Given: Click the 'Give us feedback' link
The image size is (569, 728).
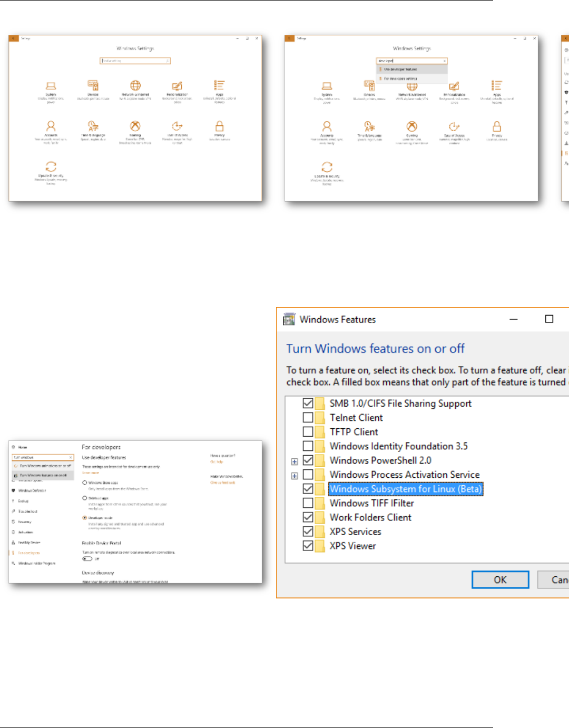Looking at the screenshot, I should 223,483.
